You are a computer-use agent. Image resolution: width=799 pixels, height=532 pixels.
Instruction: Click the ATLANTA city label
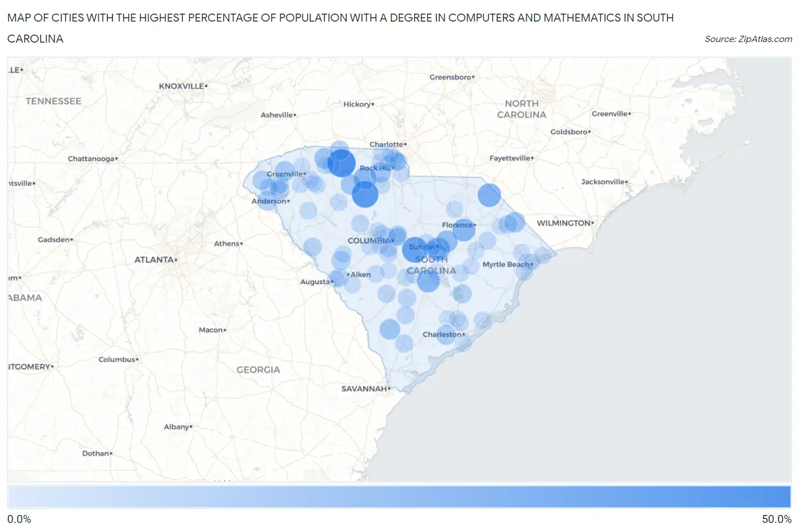156,259
